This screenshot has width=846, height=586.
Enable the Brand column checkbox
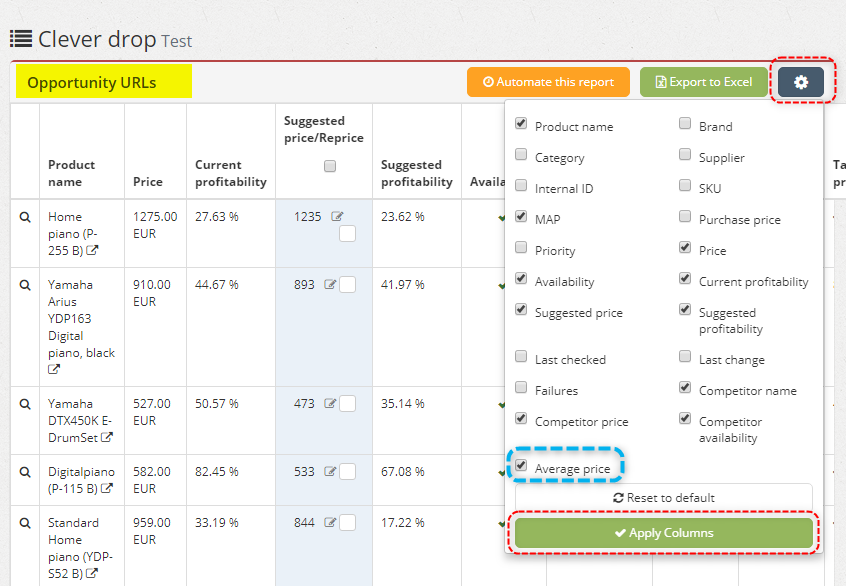(685, 124)
